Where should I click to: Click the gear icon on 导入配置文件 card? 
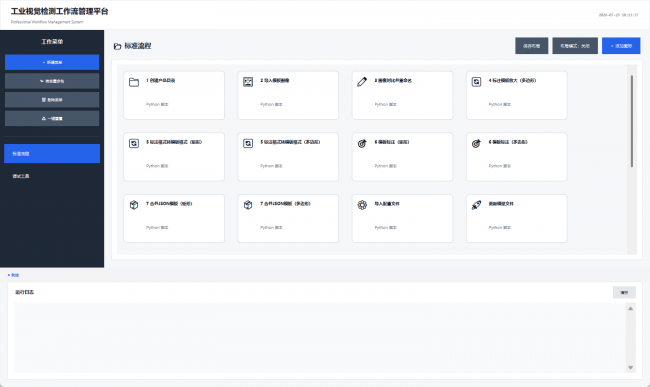pyautogui.click(x=362, y=205)
